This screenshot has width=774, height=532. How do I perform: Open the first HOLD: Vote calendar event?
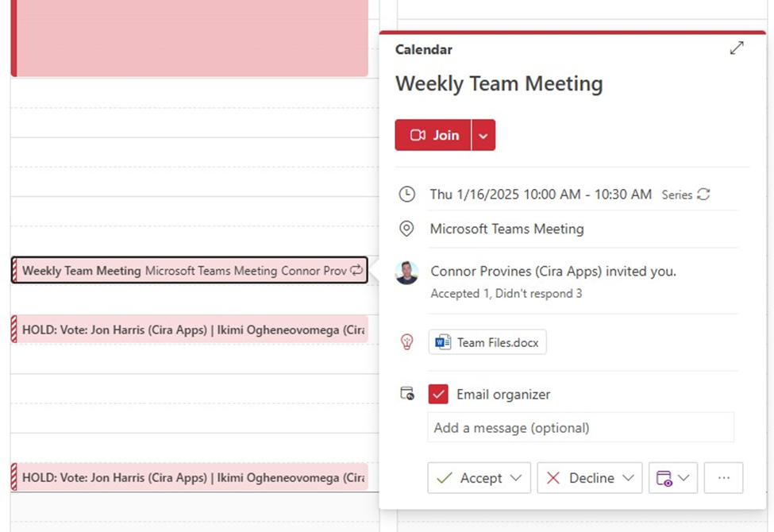190,329
